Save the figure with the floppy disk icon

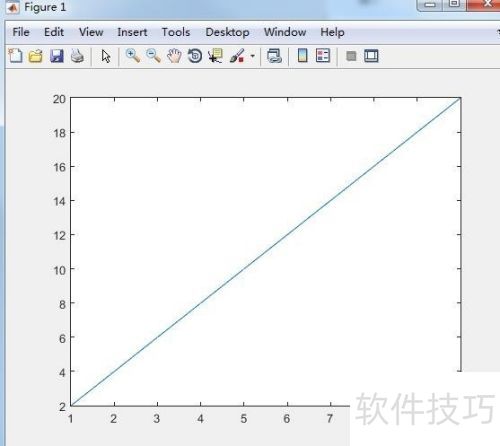click(57, 56)
